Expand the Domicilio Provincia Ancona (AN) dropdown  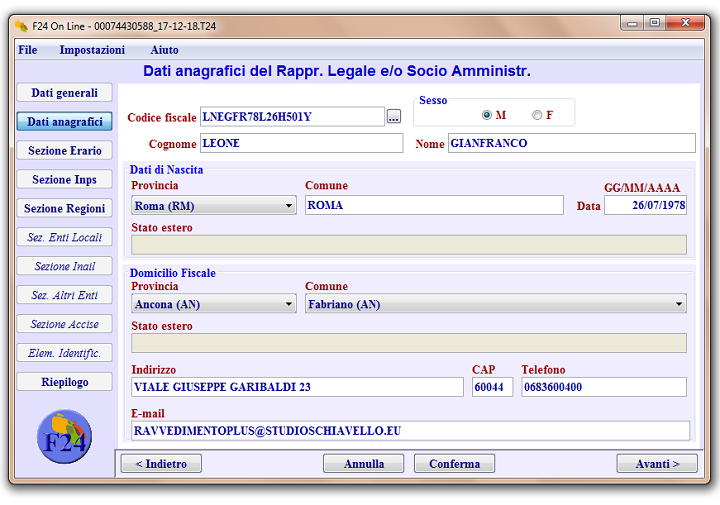(x=214, y=304)
